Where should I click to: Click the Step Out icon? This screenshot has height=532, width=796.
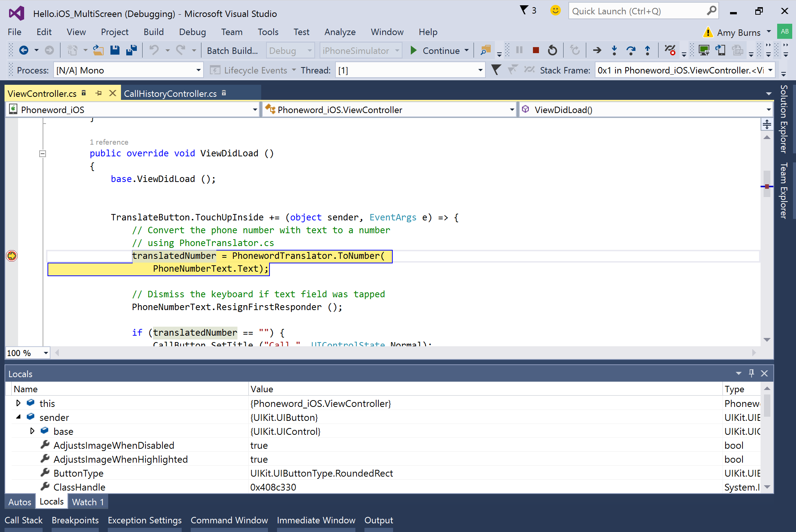pyautogui.click(x=648, y=50)
